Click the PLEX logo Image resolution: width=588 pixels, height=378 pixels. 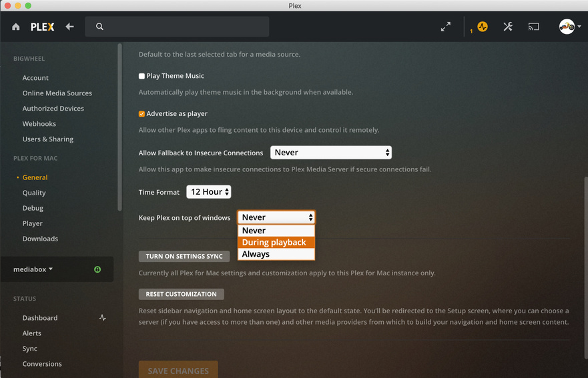click(42, 27)
